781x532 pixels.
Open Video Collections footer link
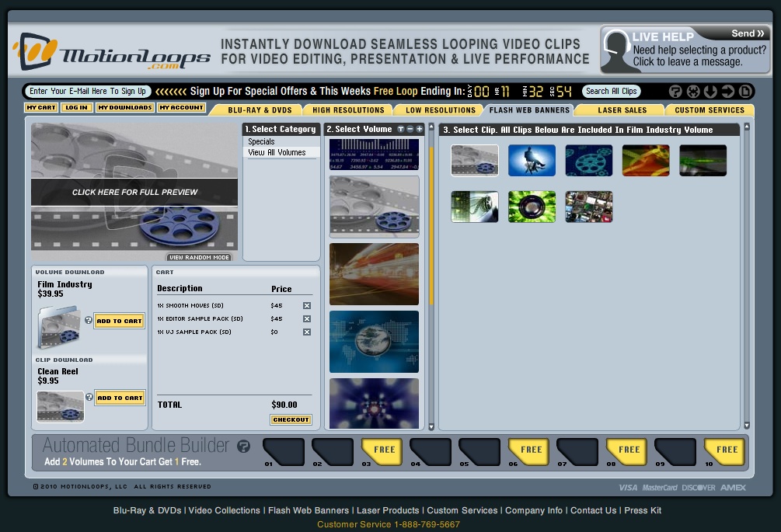(224, 510)
